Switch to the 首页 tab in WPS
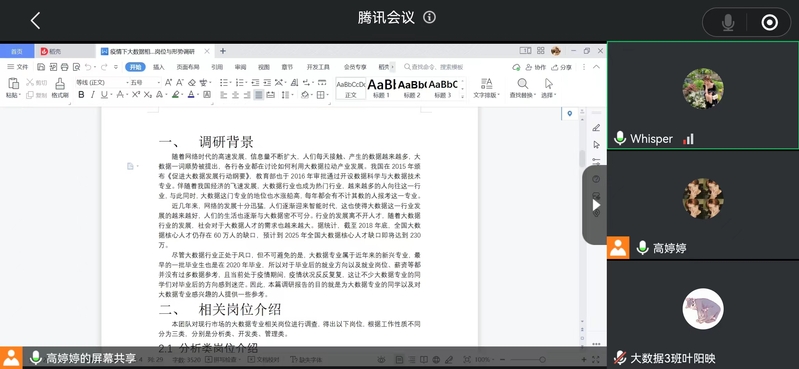This screenshot has height=369, width=799. click(17, 51)
